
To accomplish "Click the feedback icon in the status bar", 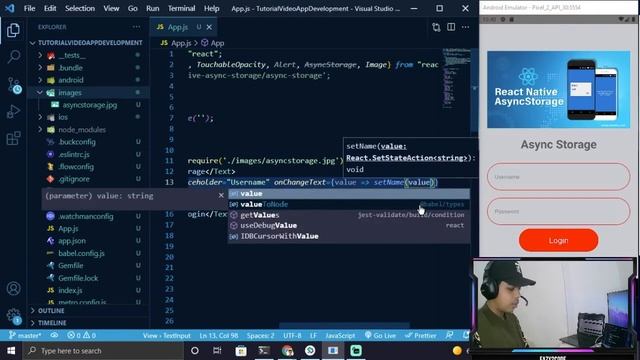I will coord(449,336).
